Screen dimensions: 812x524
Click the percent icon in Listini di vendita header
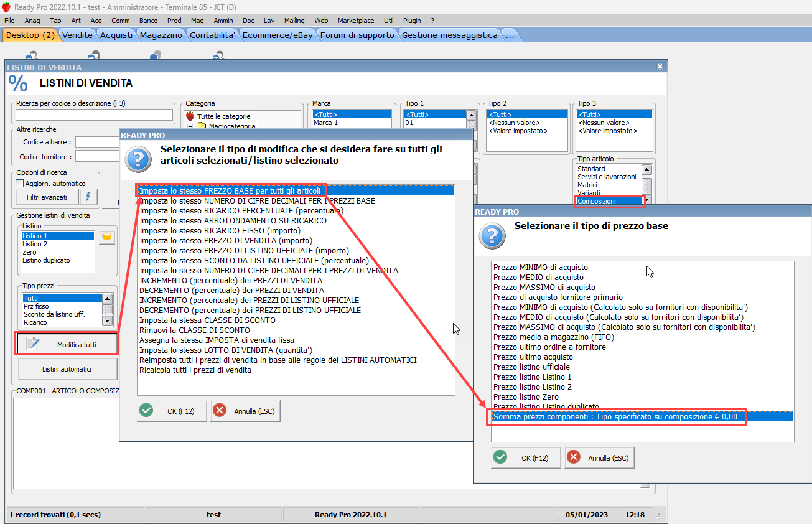point(18,83)
